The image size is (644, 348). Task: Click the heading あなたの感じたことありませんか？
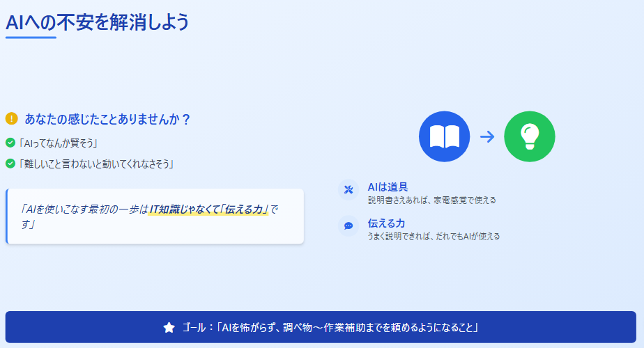(x=108, y=119)
